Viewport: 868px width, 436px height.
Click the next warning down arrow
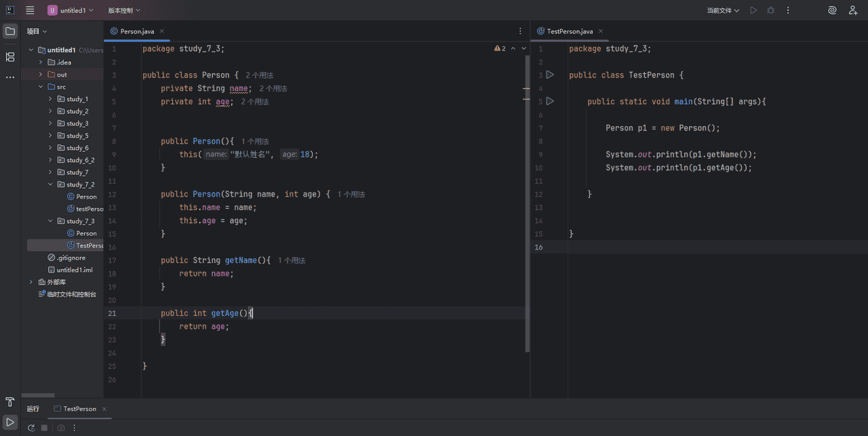pyautogui.click(x=522, y=48)
